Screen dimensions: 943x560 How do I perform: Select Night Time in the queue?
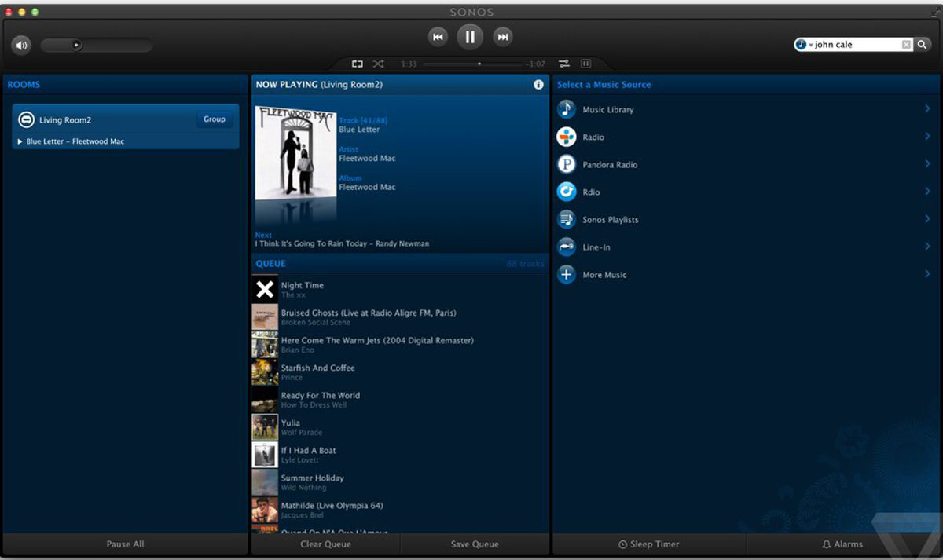pos(399,290)
